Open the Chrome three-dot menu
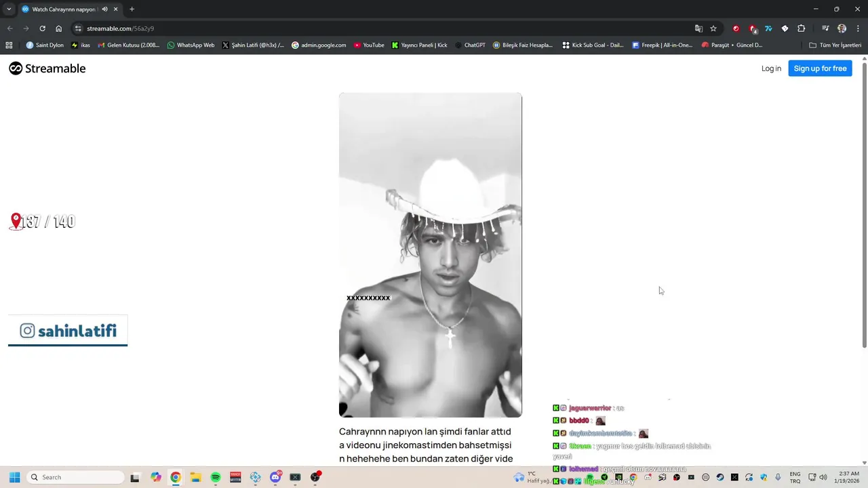Screen dimensions: 868x488 858,28
